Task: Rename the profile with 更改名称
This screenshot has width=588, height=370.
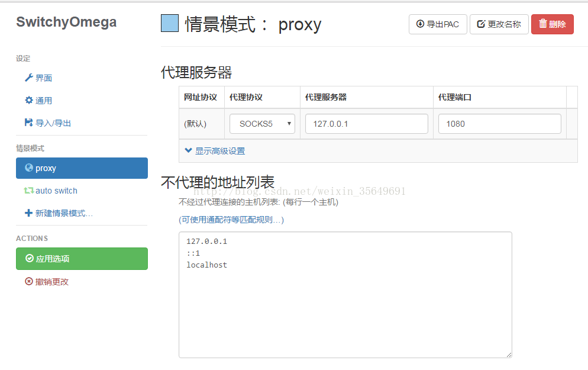Action: pyautogui.click(x=499, y=24)
